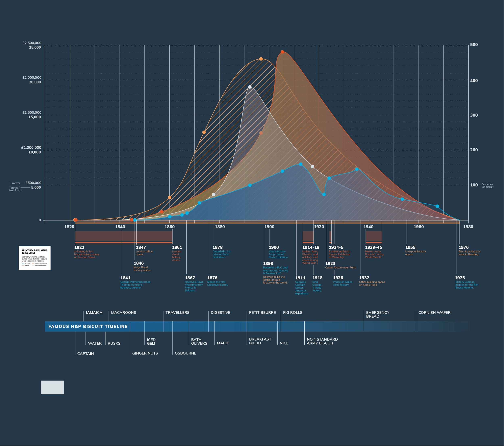Click the HUNTLEY & PALMERS (BISCUITS) legend title
Screen dimensions: 504x446
point(34,251)
